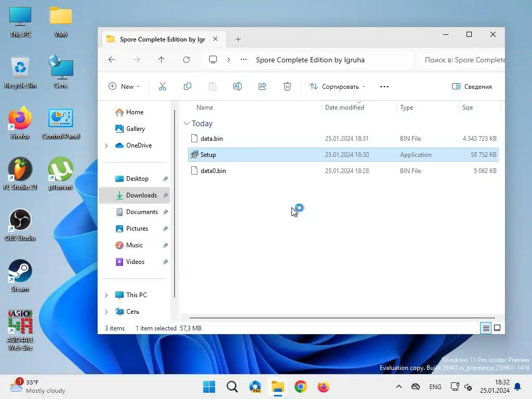Image resolution: width=532 pixels, height=399 pixels.
Task: Click the Rename icon in toolbar
Action: coord(237,87)
